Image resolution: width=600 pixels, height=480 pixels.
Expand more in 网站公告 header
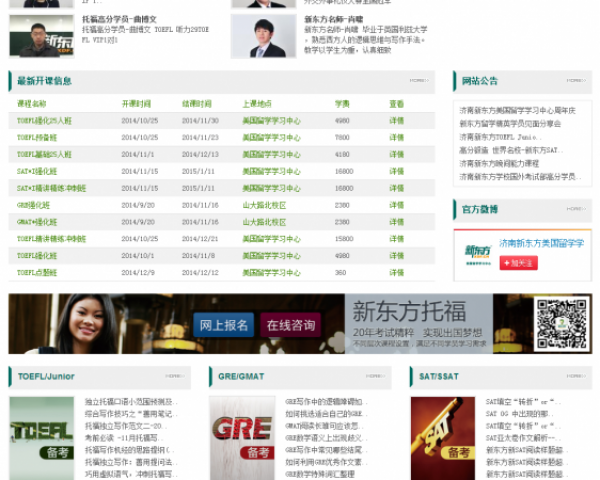[x=575, y=80]
